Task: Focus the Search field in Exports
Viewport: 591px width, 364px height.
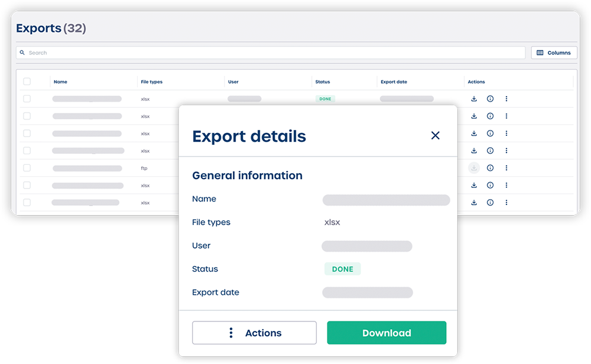Action: (x=271, y=53)
